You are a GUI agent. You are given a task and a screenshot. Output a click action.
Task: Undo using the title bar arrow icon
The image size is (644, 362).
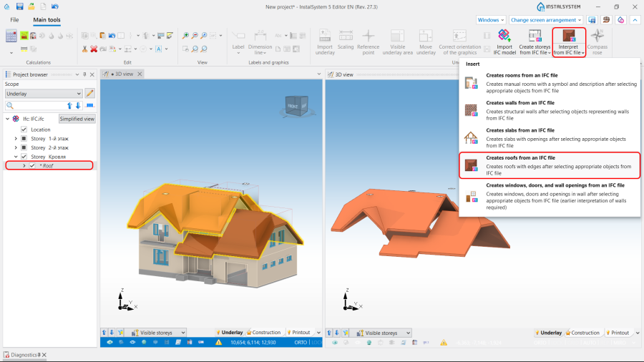55,6
